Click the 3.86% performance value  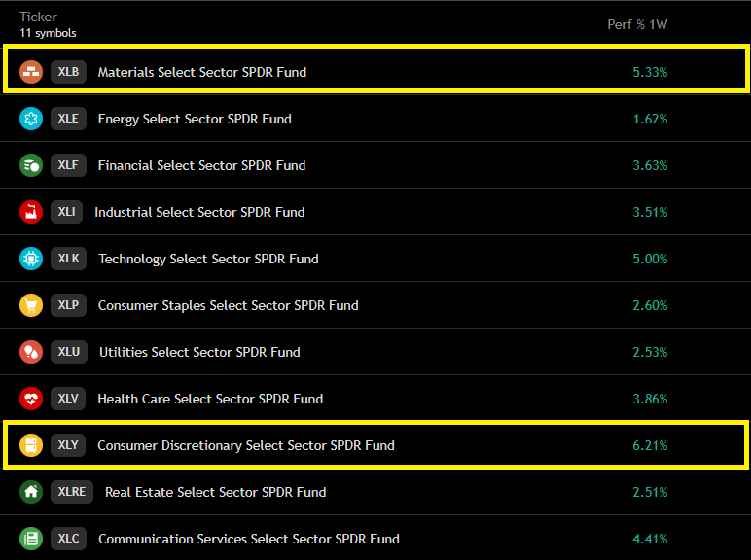coord(650,400)
